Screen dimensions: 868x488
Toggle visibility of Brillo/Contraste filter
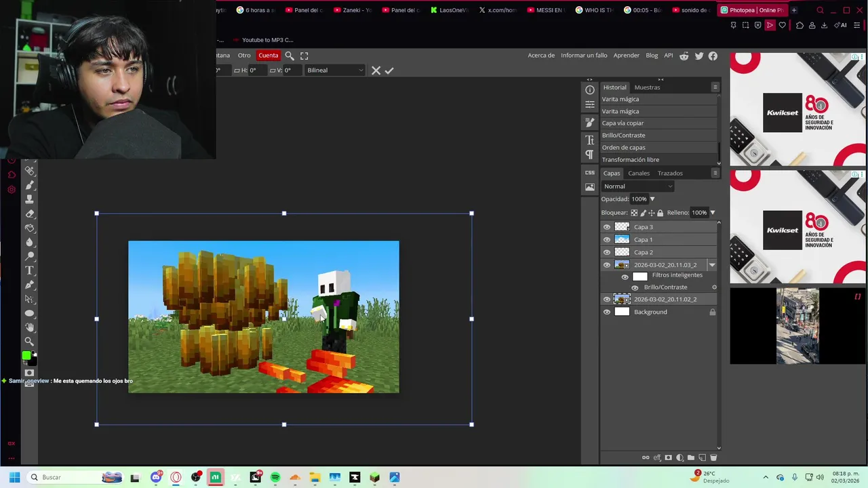point(635,287)
